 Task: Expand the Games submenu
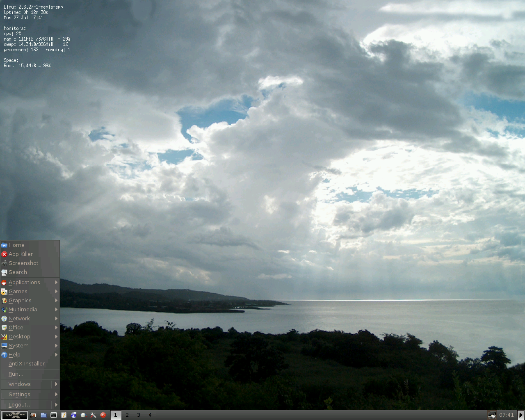[30, 292]
